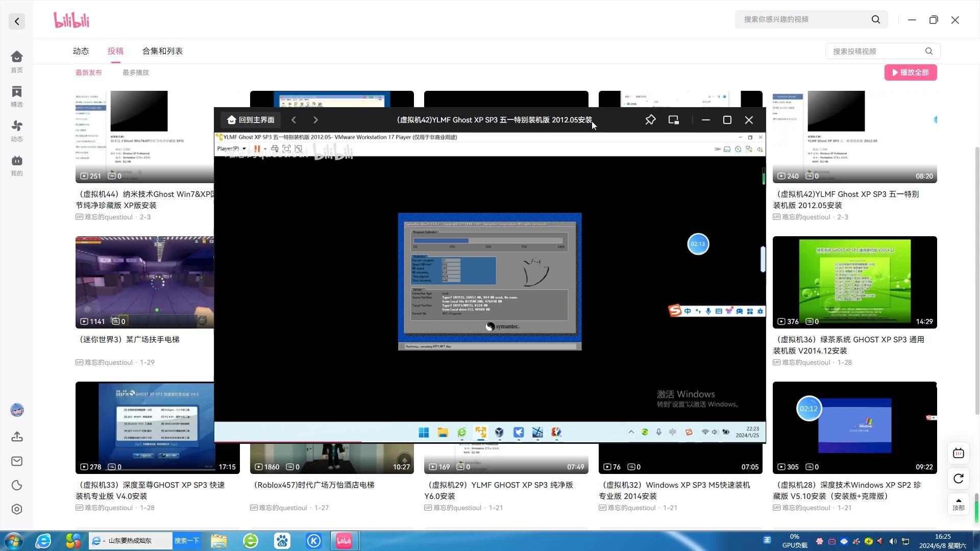Open title (虚拟机32) Windows XP SP3 M5快速装机
This screenshot has width=980, height=551.
click(x=674, y=490)
